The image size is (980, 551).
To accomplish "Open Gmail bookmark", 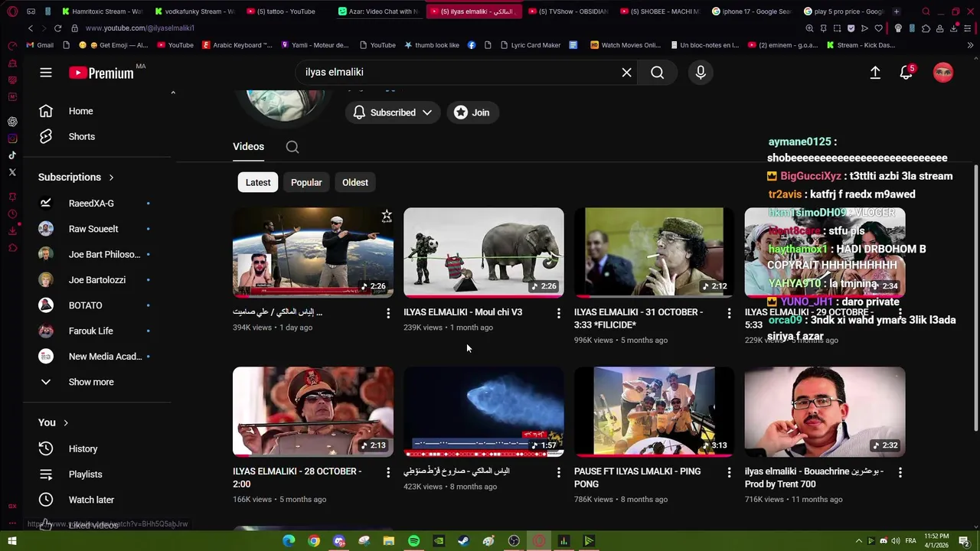I will (x=40, y=45).
